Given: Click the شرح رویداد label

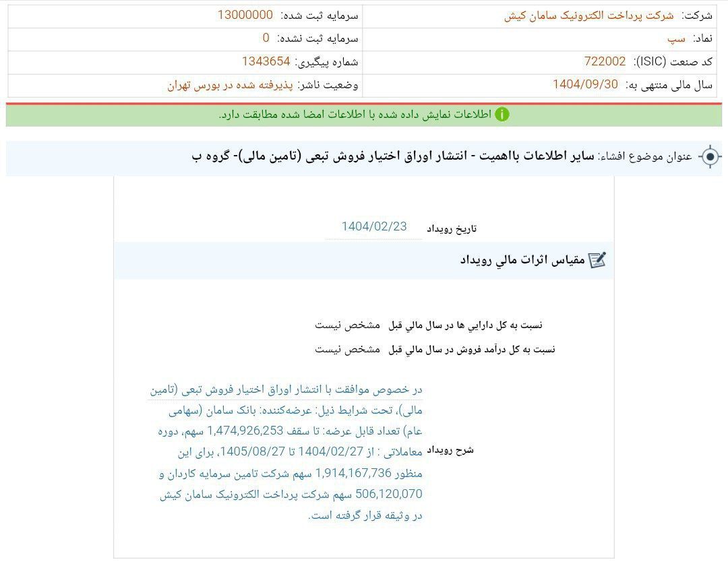Looking at the screenshot, I should tap(450, 450).
